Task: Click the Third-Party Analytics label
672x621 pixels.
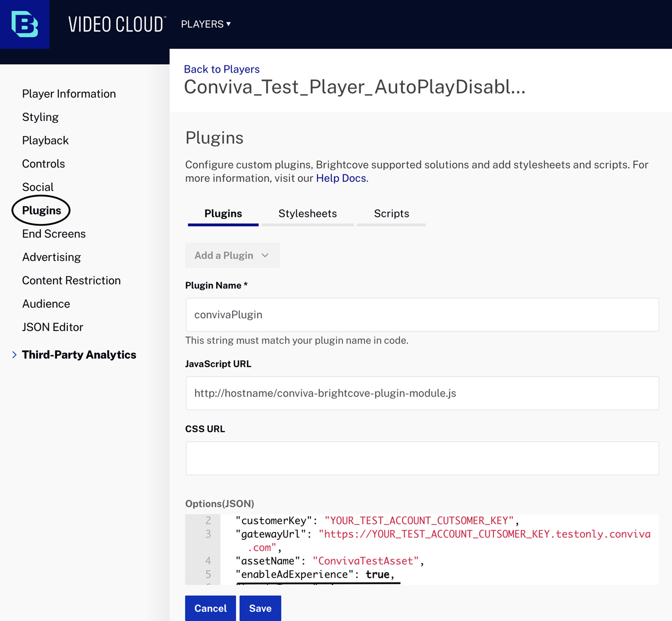Action: [79, 355]
